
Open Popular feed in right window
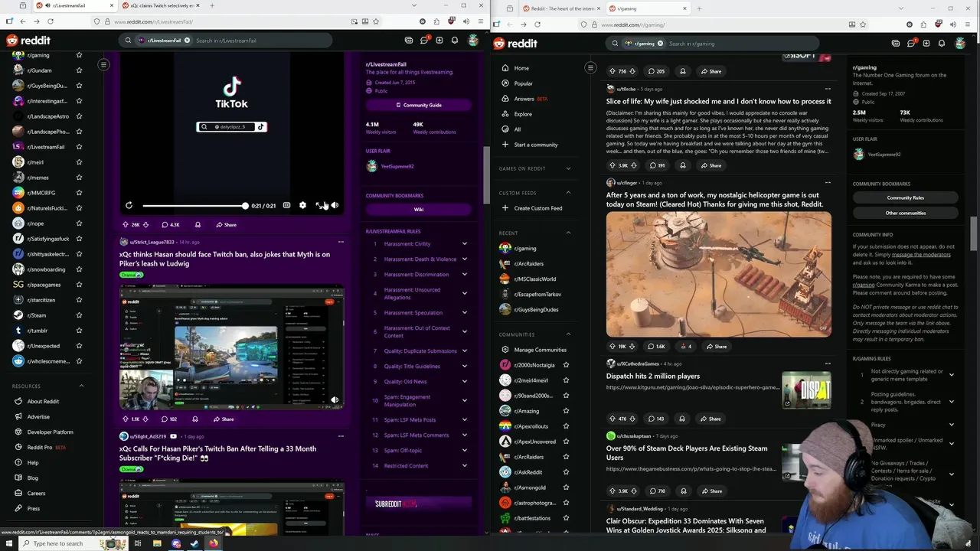click(524, 83)
